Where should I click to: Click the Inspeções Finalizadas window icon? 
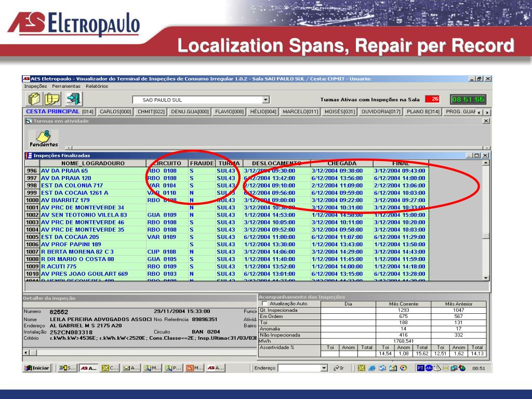tap(29, 155)
